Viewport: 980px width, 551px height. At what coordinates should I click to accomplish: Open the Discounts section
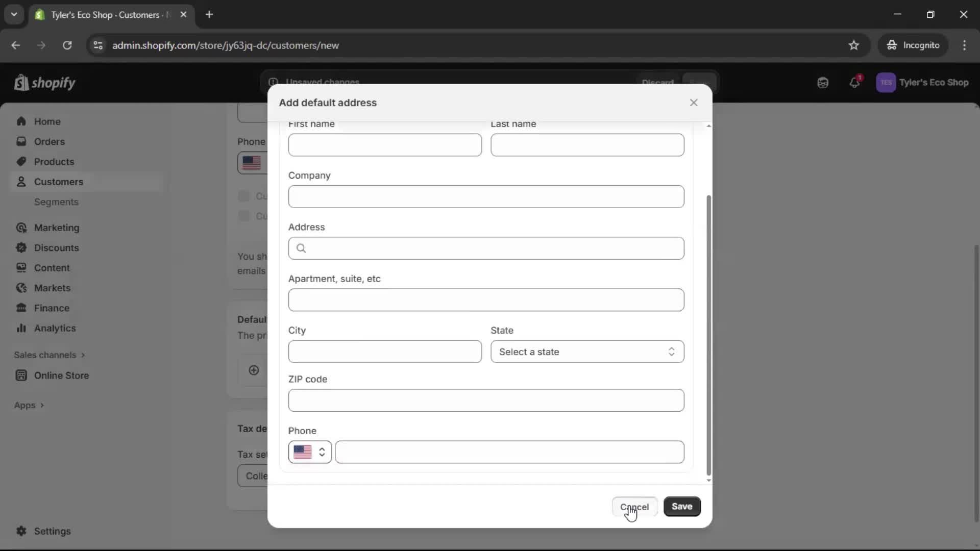(56, 248)
